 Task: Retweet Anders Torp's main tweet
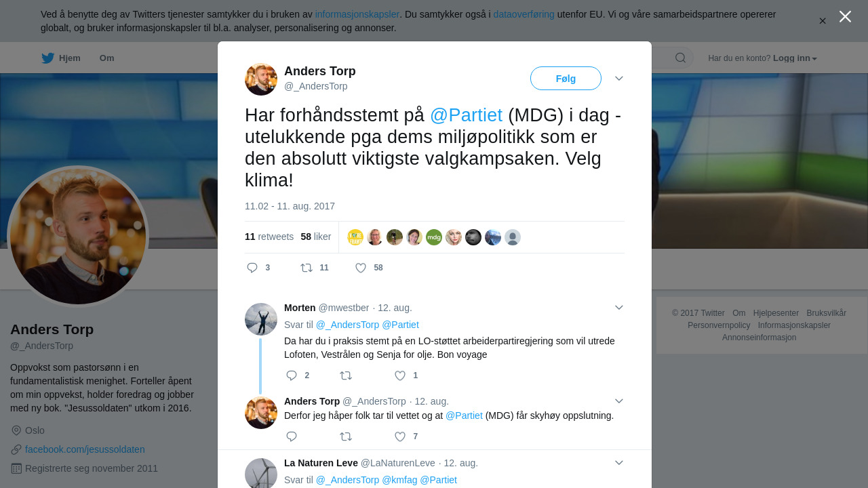coord(307,268)
